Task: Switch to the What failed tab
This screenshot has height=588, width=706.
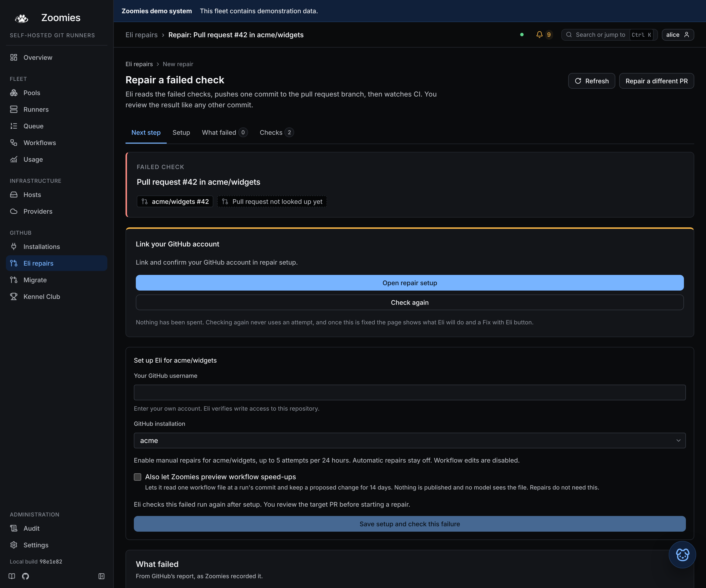Action: (225, 132)
